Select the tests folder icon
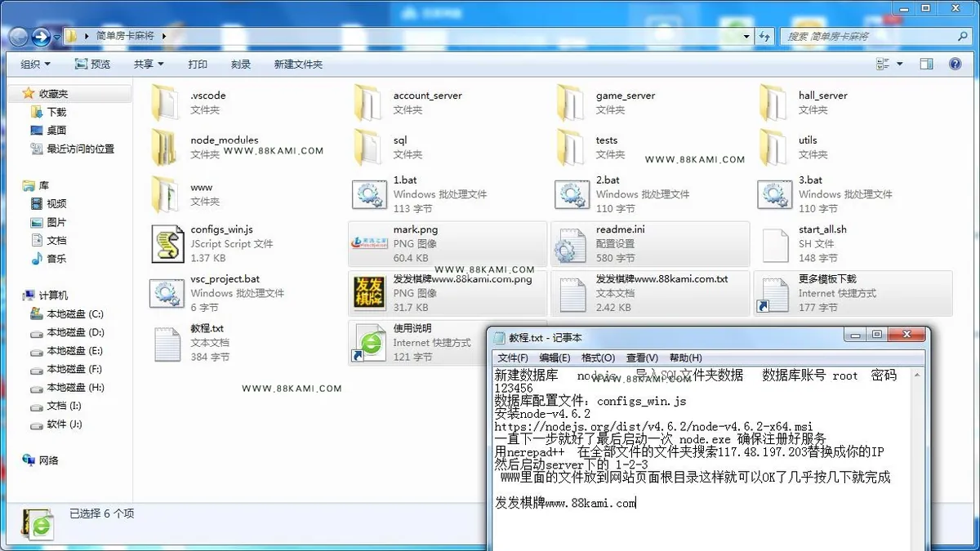980x551 pixels. [x=571, y=147]
